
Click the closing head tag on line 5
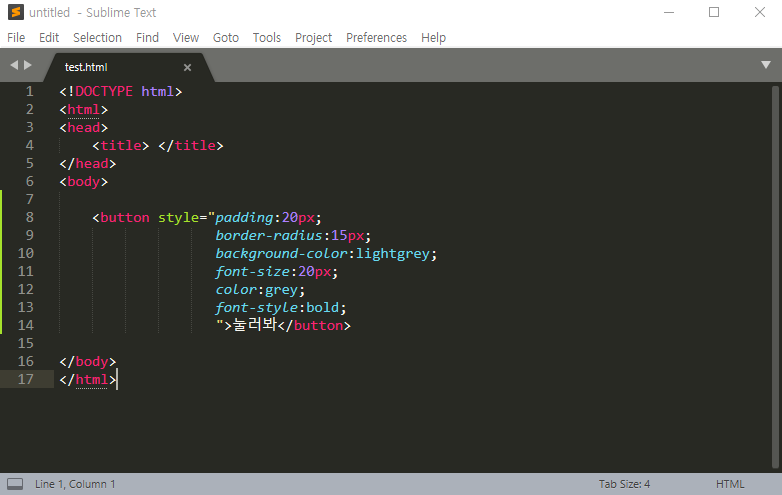click(x=88, y=164)
